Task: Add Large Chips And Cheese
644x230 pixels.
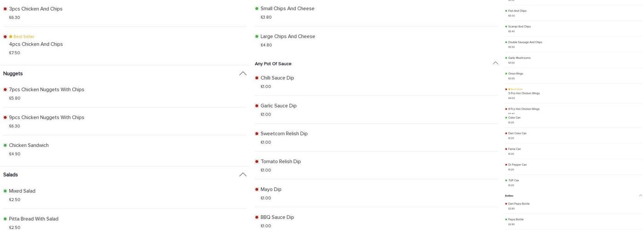Action: pyautogui.click(x=287, y=36)
